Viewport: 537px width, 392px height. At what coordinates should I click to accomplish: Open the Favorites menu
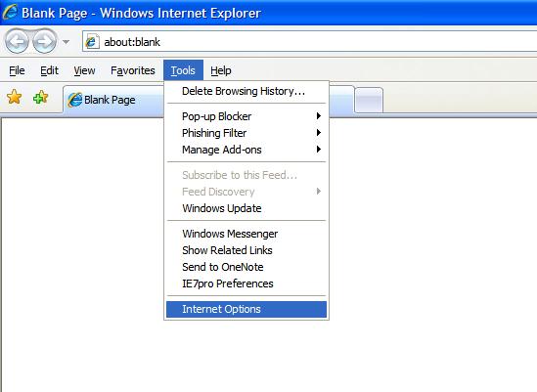point(132,70)
